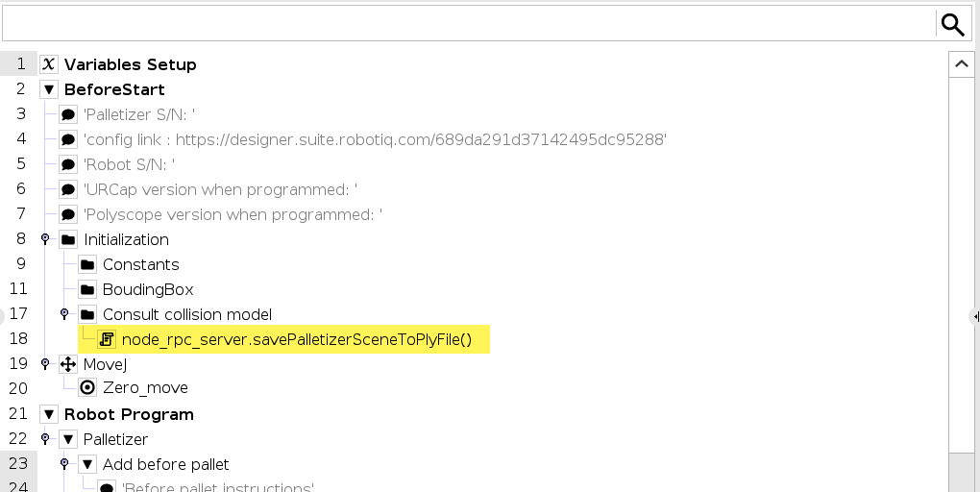Collapse the Palletizer node triangle
This screenshot has width=980, height=492.
[x=68, y=439]
